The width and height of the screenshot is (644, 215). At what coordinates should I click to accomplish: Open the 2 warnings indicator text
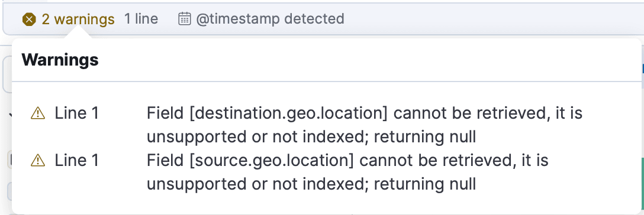tap(78, 19)
